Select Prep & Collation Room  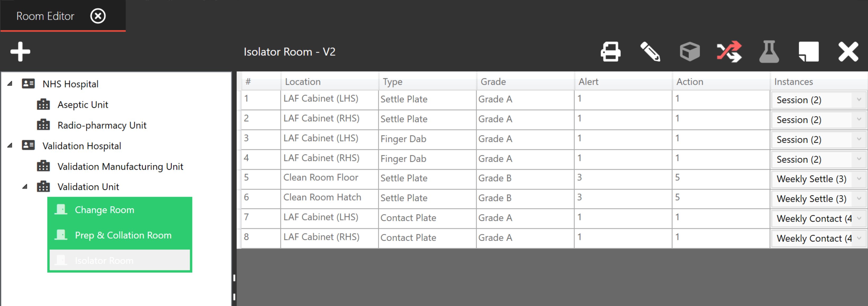[x=123, y=235]
